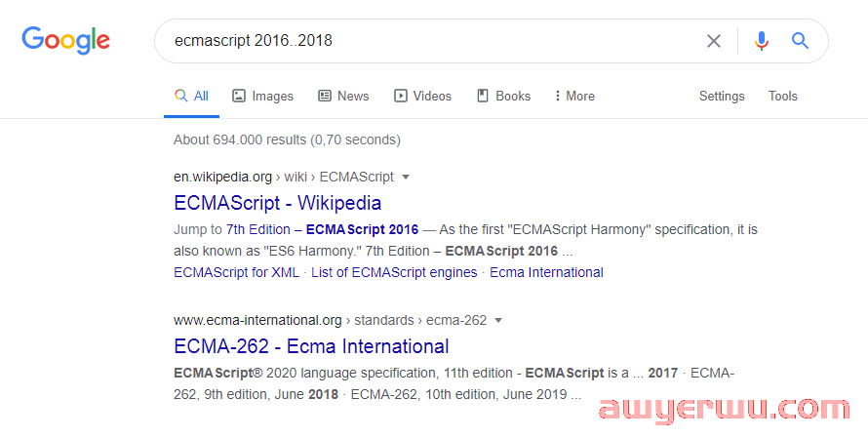868x438 pixels.
Task: Click the Images tab icon
Action: tap(239, 96)
